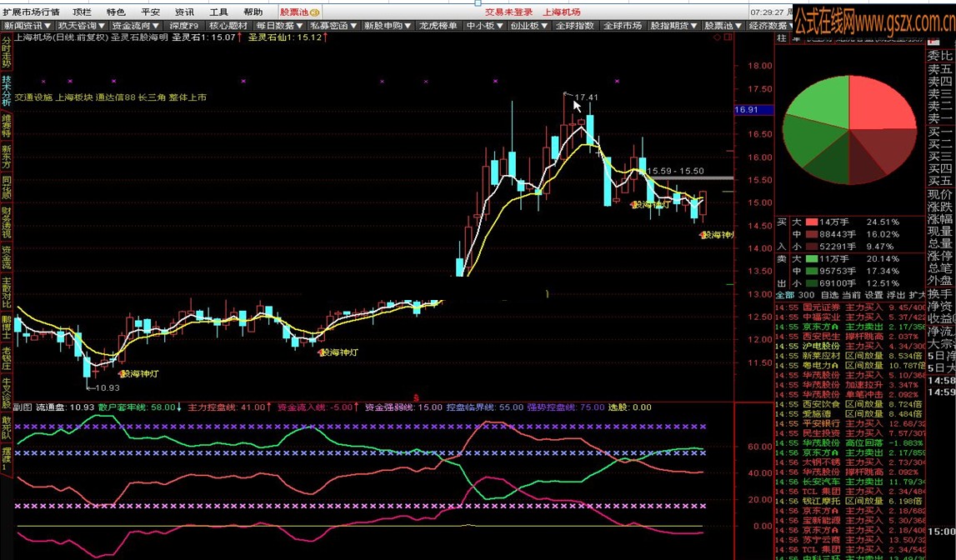
Task: Open the 维赛特 side tab
Action: click(6, 125)
